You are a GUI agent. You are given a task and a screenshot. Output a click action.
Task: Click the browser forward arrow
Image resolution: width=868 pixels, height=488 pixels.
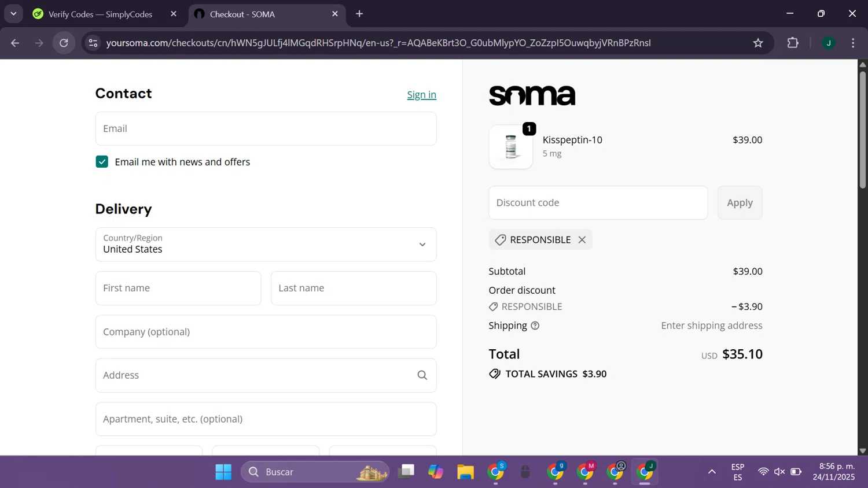click(x=39, y=43)
